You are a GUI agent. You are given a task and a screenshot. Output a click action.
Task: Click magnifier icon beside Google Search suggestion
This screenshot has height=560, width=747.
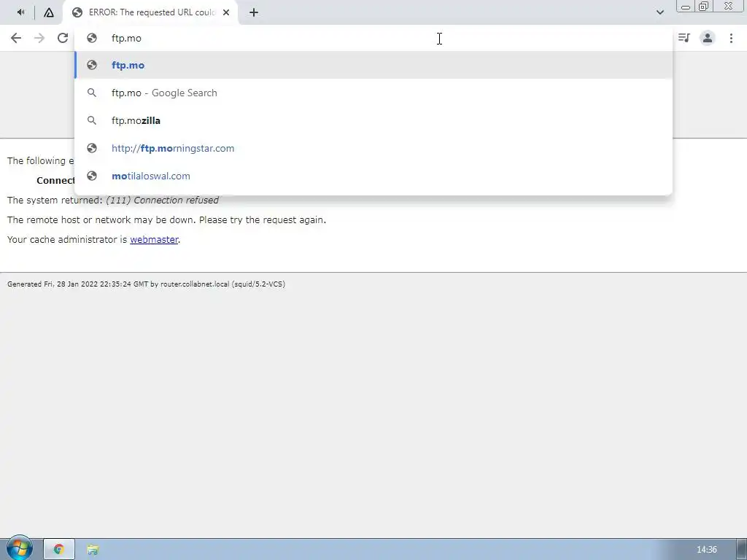pos(92,93)
